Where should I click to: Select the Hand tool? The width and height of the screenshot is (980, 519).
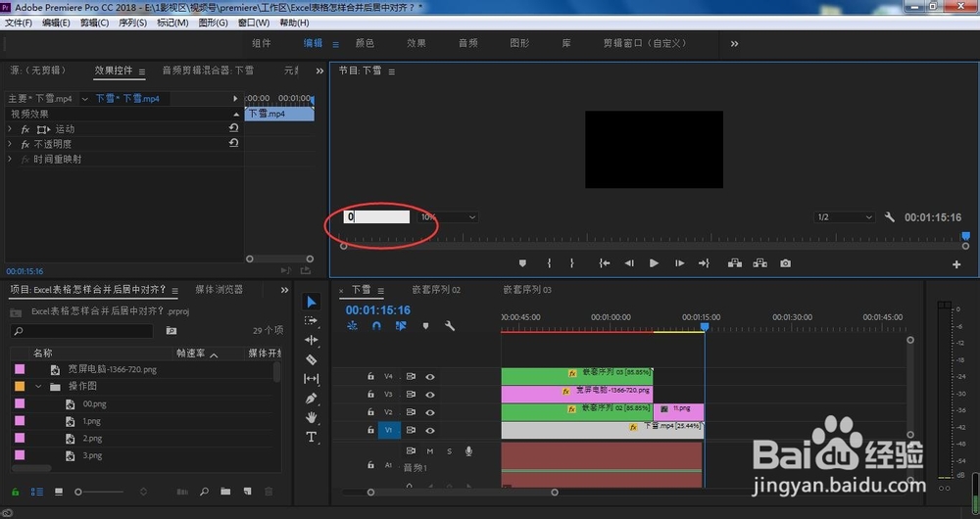click(x=311, y=417)
